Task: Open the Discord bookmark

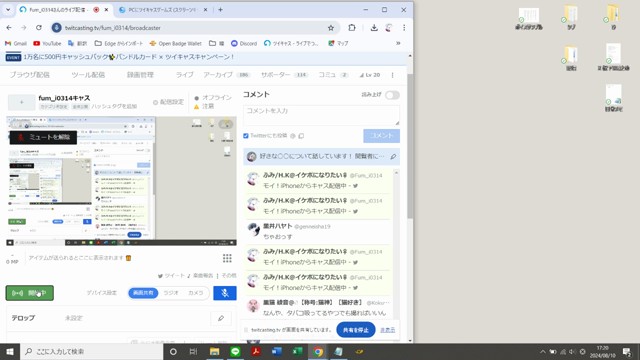Action: (244, 43)
